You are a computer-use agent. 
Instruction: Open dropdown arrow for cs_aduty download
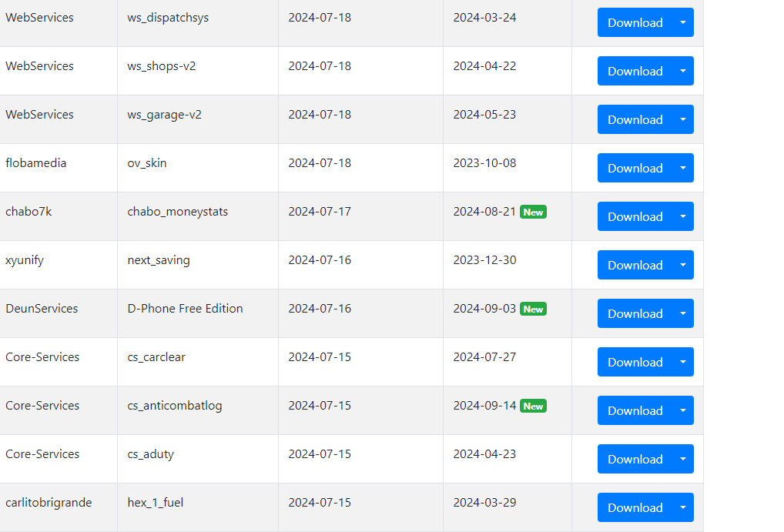(x=683, y=459)
